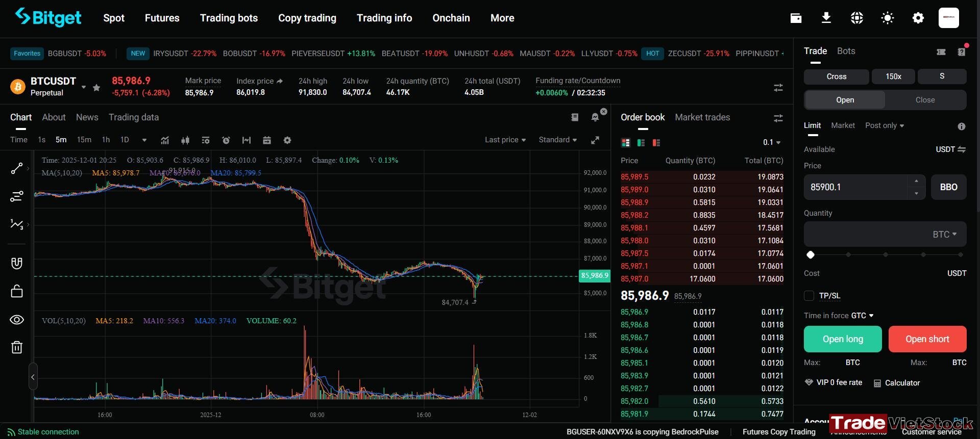Switch to the Trading data tab
Screen dimensions: 980x439
134,117
